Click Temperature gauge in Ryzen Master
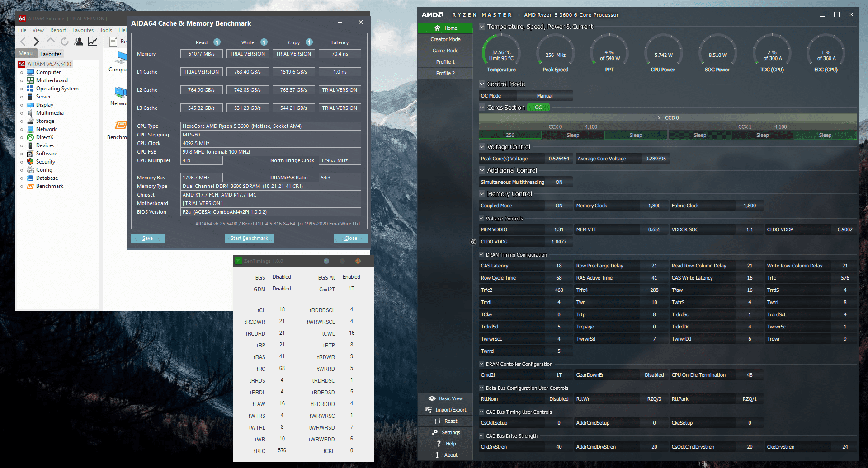This screenshot has width=868, height=468. [501, 53]
